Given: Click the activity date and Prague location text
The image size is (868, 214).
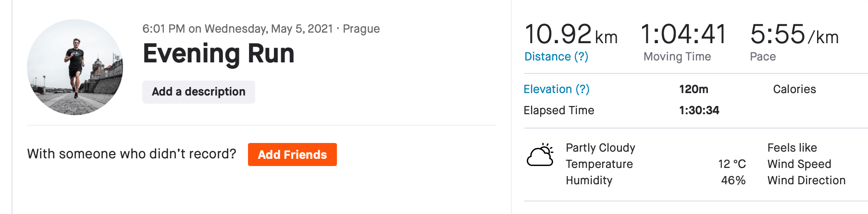Looking at the screenshot, I should (261, 29).
